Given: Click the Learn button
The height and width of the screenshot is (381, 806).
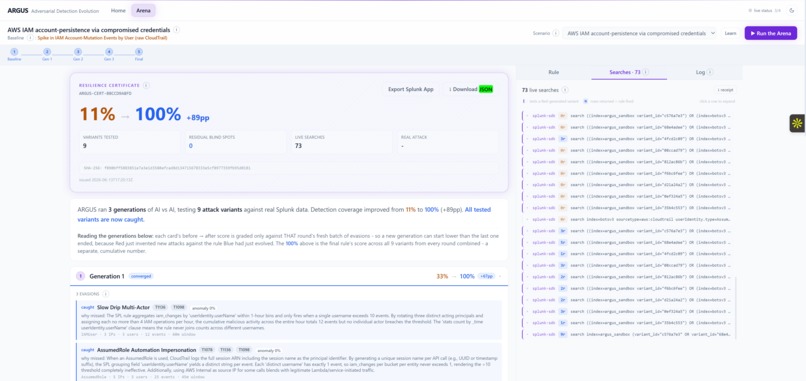Looking at the screenshot, I should pos(730,33).
